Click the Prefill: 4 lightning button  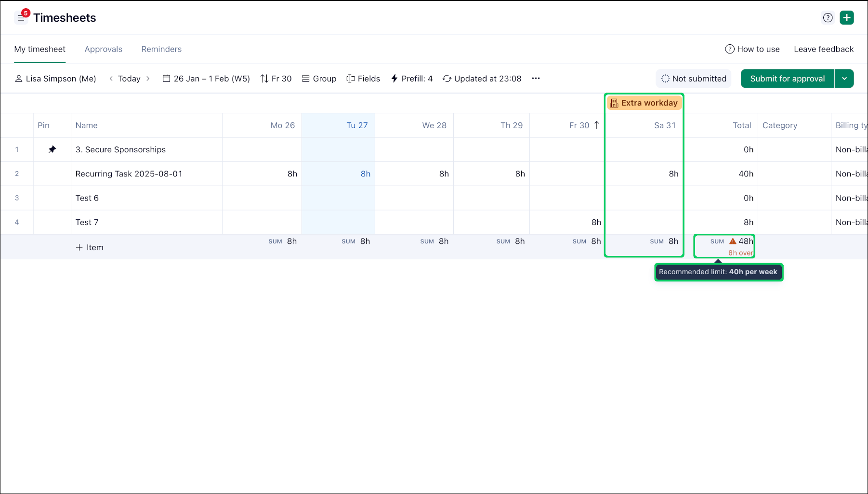tap(411, 79)
